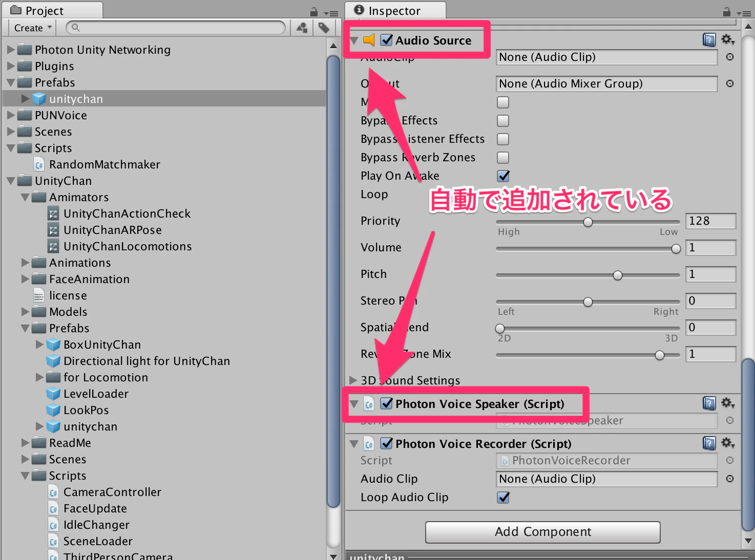Toggle Bypass Listener Effects checkbox
The height and width of the screenshot is (560, 755).
coord(503,139)
